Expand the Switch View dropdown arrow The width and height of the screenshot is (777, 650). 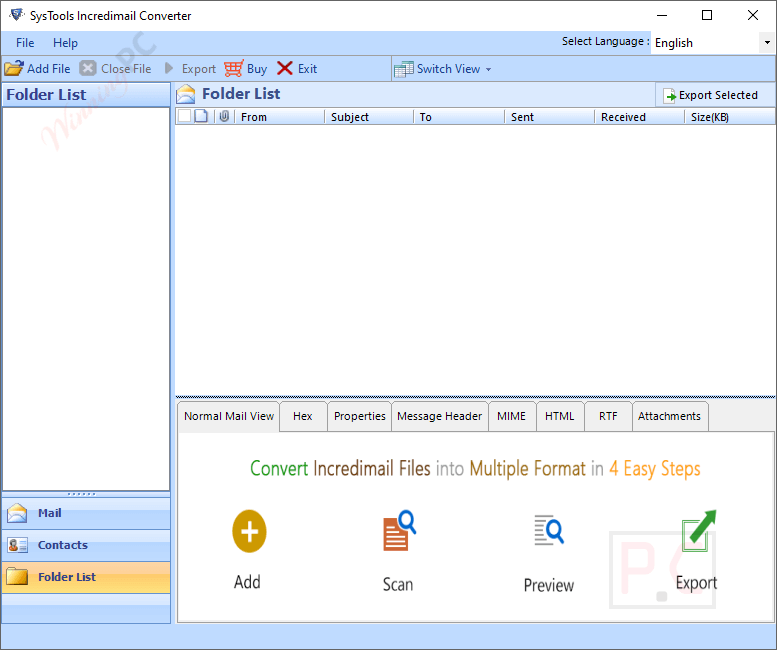tap(489, 69)
